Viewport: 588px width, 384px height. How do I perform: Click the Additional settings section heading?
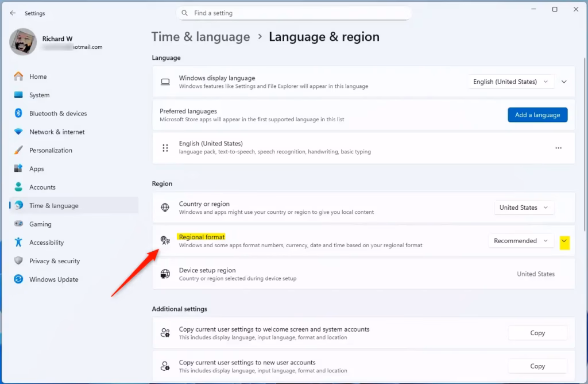coord(179,309)
